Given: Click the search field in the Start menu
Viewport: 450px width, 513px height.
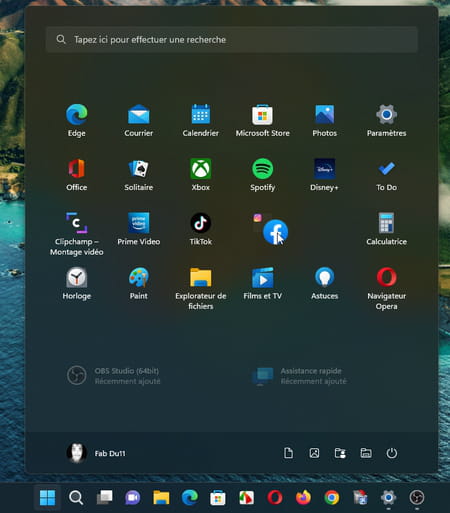Looking at the screenshot, I should pos(232,40).
